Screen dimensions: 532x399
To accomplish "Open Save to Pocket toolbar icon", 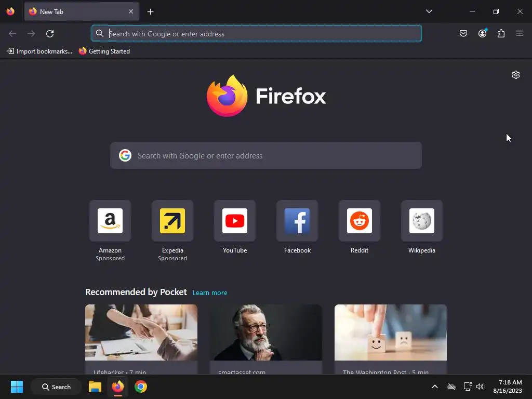I will (463, 33).
